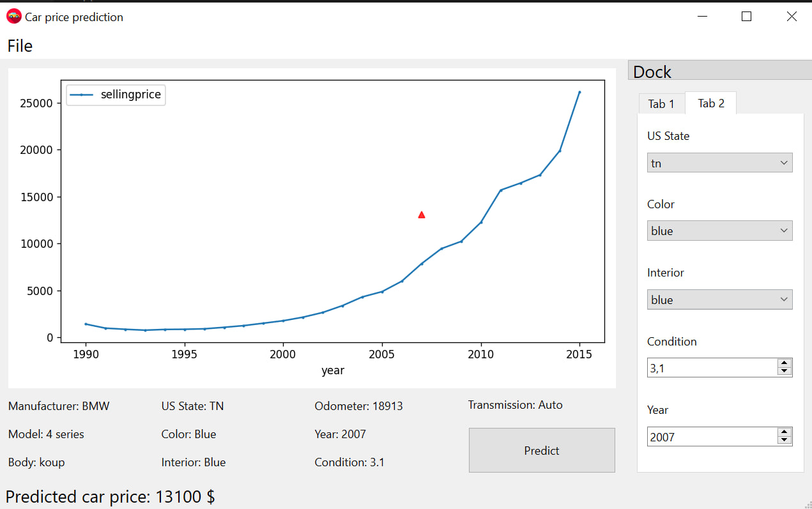Maximize the application window
This screenshot has height=509, width=812.
(x=746, y=17)
